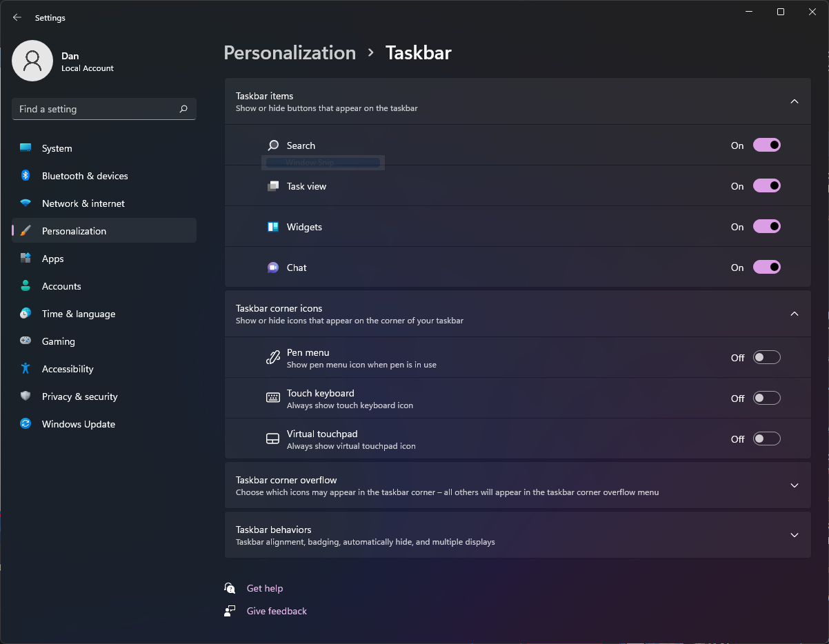Click the Accessibility figure icon

pyautogui.click(x=26, y=369)
